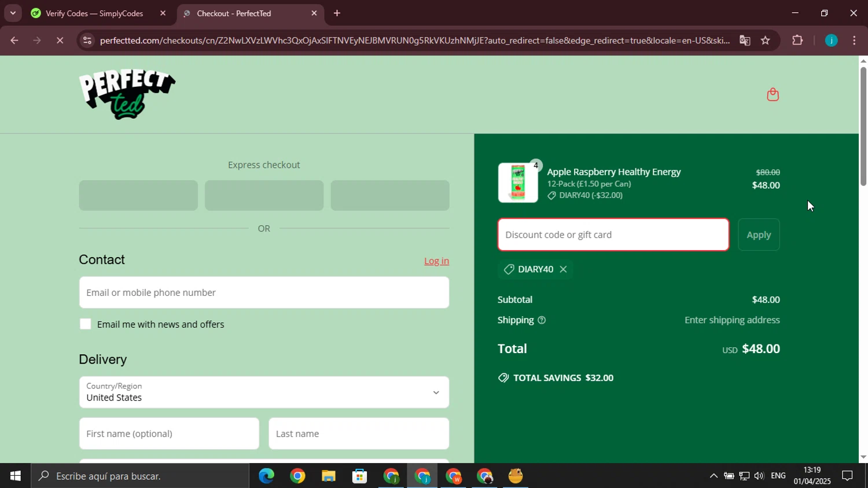Open volume control in system tray
Viewport: 868px width, 488px height.
(x=759, y=476)
